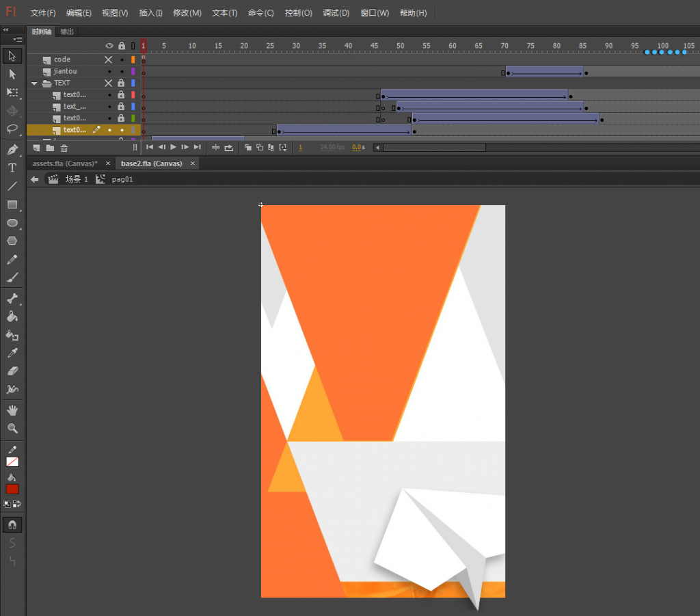700x616 pixels.
Task: Select the Zoom tool
Action: click(11, 428)
